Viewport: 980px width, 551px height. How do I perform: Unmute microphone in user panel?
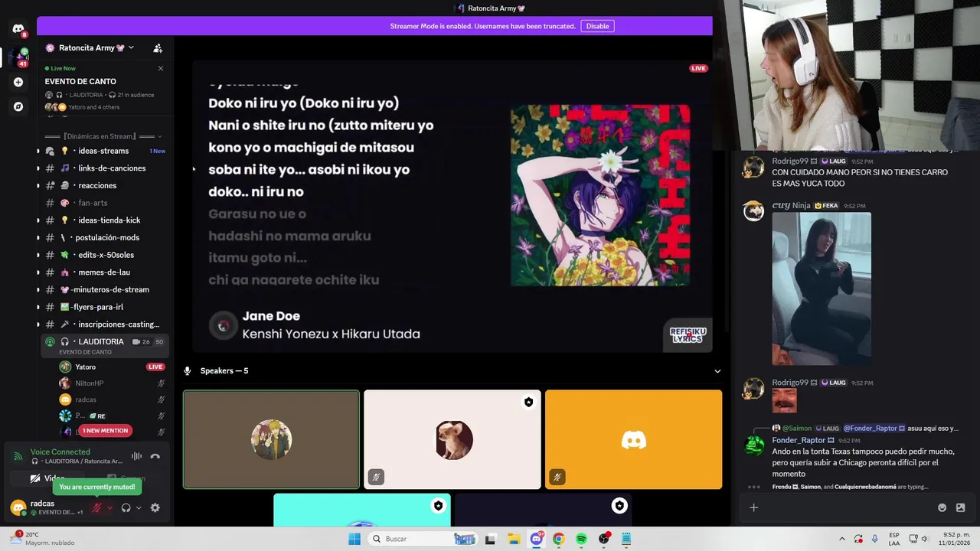96,508
